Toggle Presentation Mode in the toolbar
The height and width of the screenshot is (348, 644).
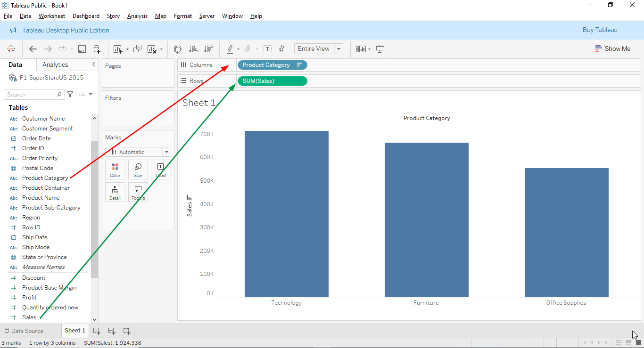380,49
